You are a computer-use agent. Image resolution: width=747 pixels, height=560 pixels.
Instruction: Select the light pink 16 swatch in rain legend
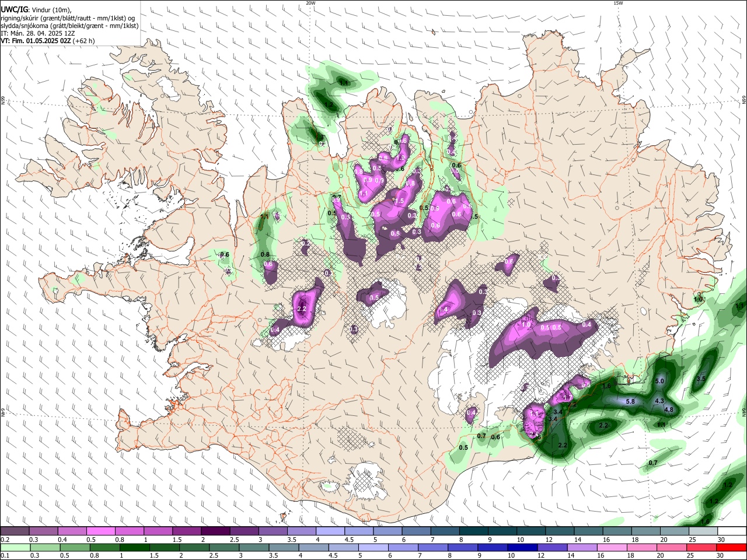point(613,548)
